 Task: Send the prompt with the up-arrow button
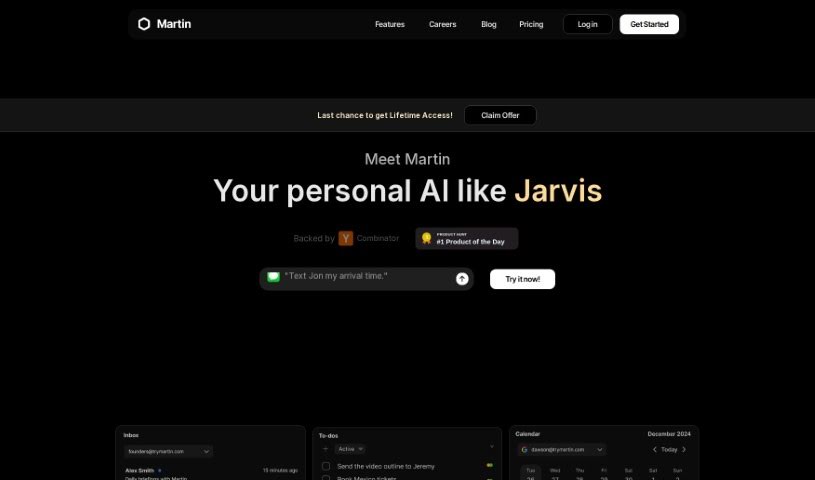(x=462, y=279)
